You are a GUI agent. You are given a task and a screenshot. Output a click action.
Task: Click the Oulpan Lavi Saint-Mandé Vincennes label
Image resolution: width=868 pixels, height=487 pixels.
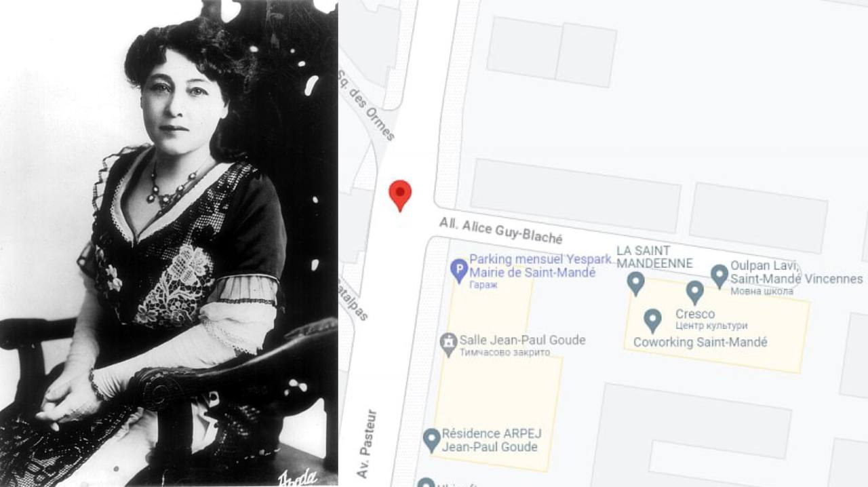pos(796,273)
